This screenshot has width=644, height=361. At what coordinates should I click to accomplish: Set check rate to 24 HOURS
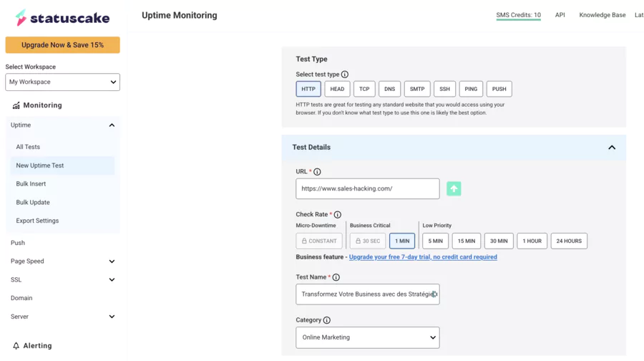(570, 241)
